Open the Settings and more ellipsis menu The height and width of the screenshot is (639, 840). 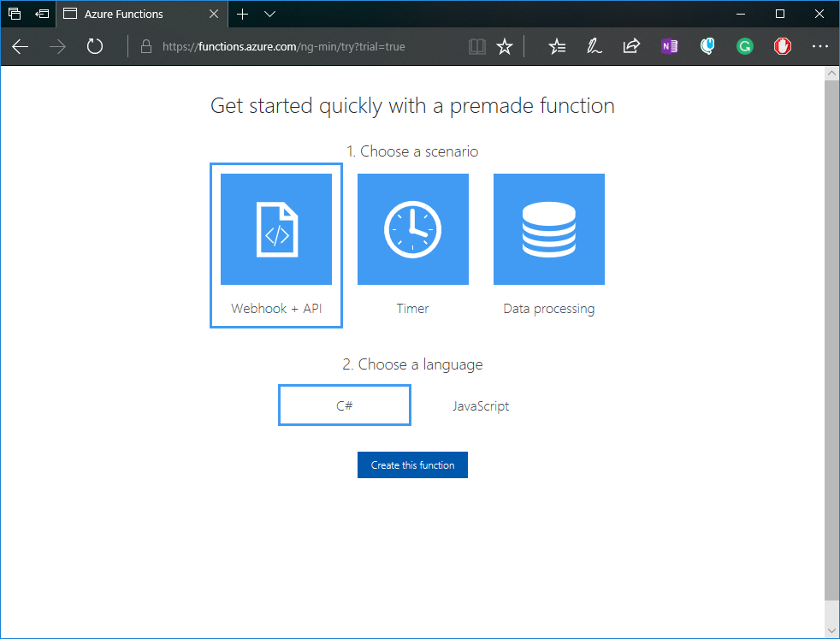point(819,47)
